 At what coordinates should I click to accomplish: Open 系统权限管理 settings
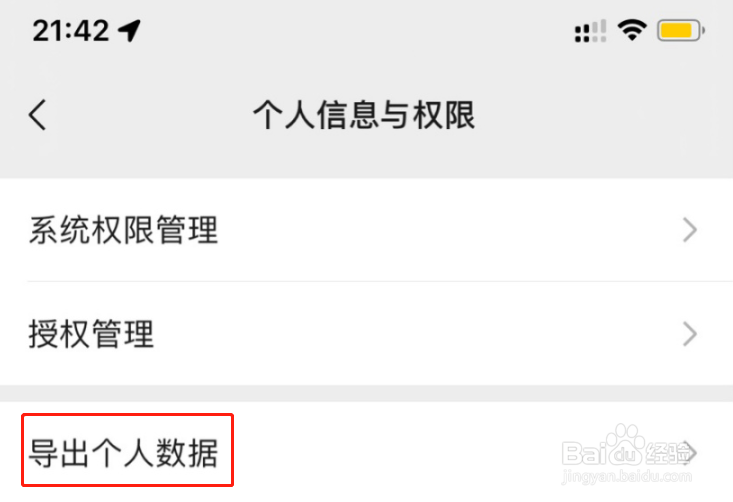pyautogui.click(x=366, y=230)
